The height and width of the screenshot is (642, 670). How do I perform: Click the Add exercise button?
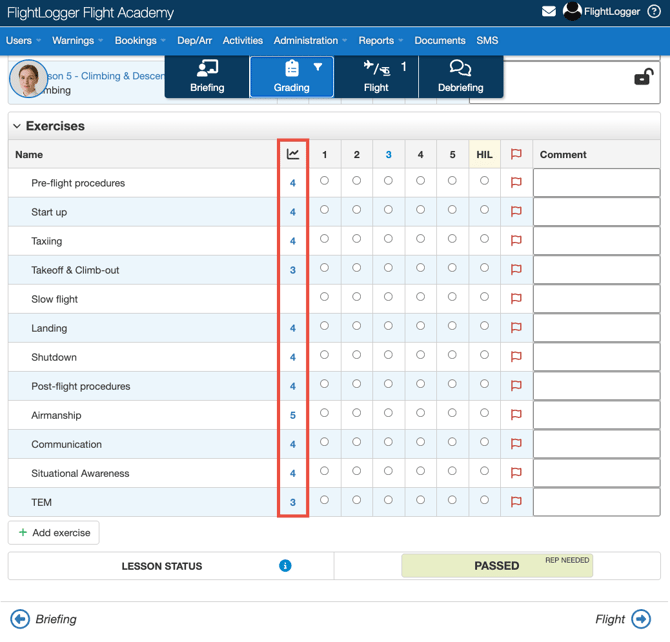pyautogui.click(x=54, y=533)
